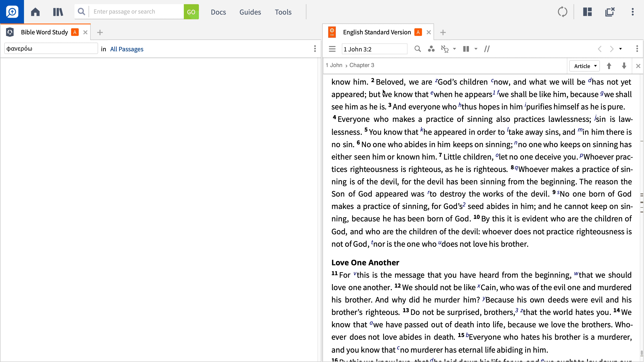Click the parallel resources slashes icon
The width and height of the screenshot is (644, 362).
(487, 49)
